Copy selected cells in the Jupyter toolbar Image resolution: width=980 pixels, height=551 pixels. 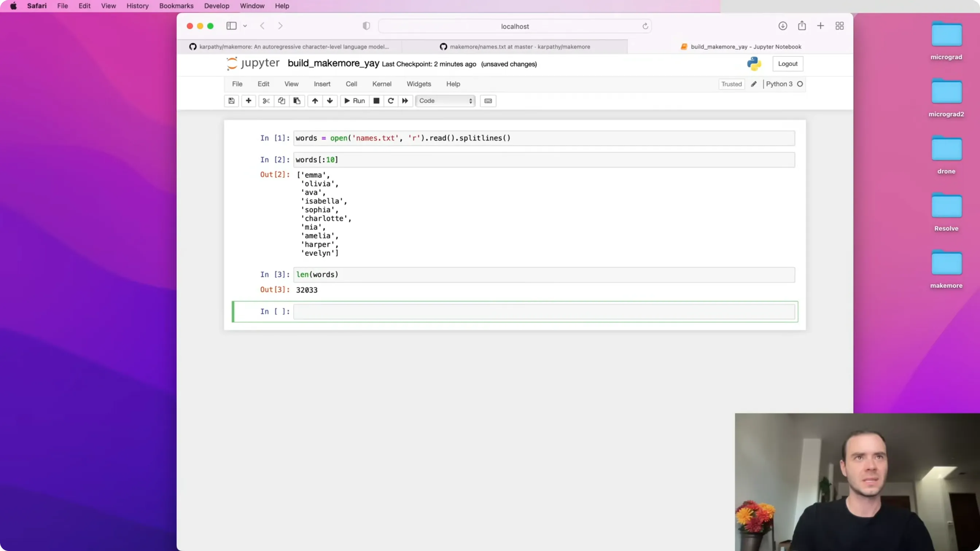pos(281,101)
